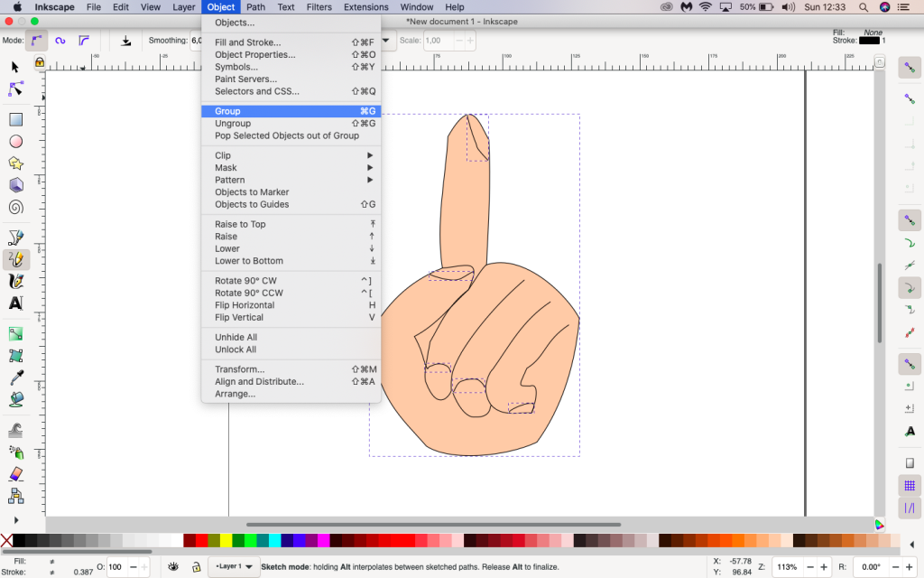
Task: Toggle Layer 1 visibility eye
Action: point(173,567)
